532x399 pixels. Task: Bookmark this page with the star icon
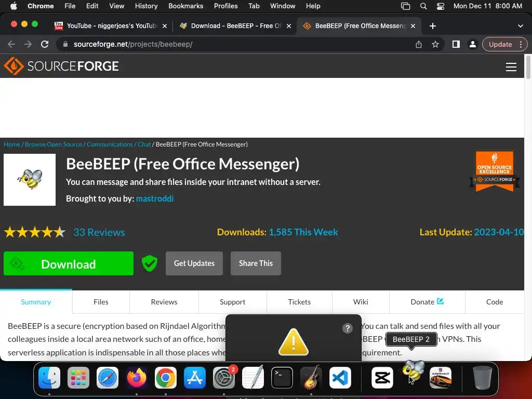(x=435, y=44)
